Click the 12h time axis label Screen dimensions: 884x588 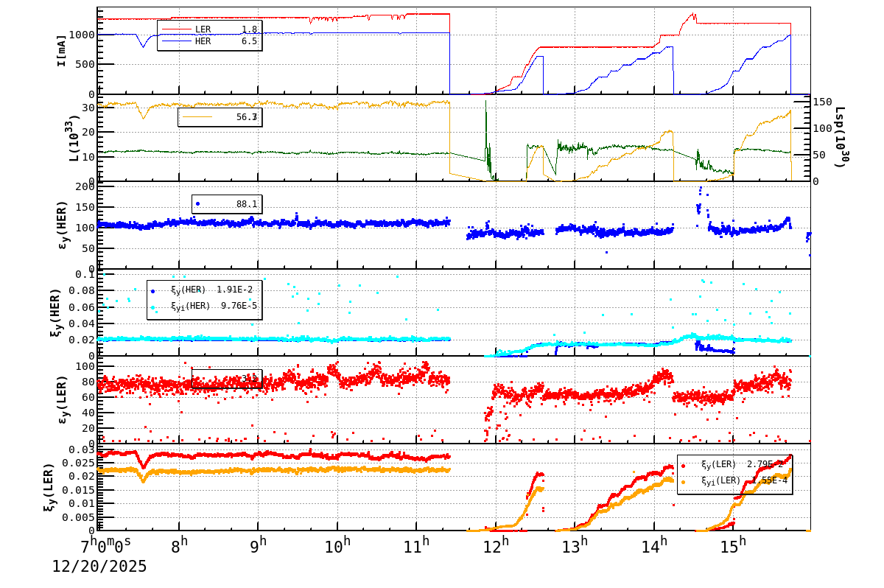[x=495, y=547]
